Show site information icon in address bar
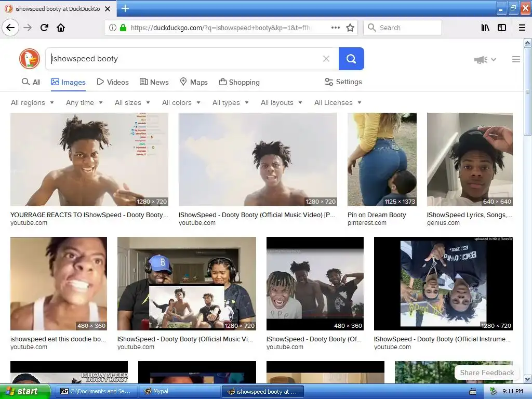The width and height of the screenshot is (532, 399). click(x=113, y=28)
